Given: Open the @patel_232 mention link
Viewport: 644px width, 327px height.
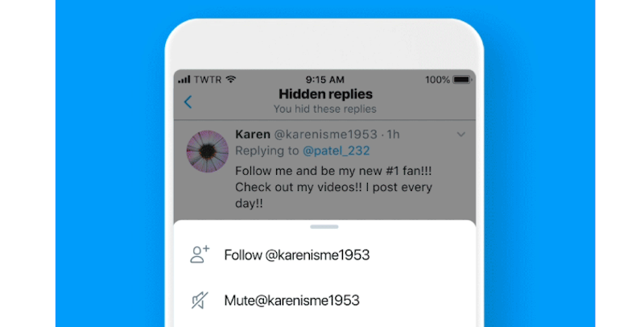Looking at the screenshot, I should tap(336, 151).
